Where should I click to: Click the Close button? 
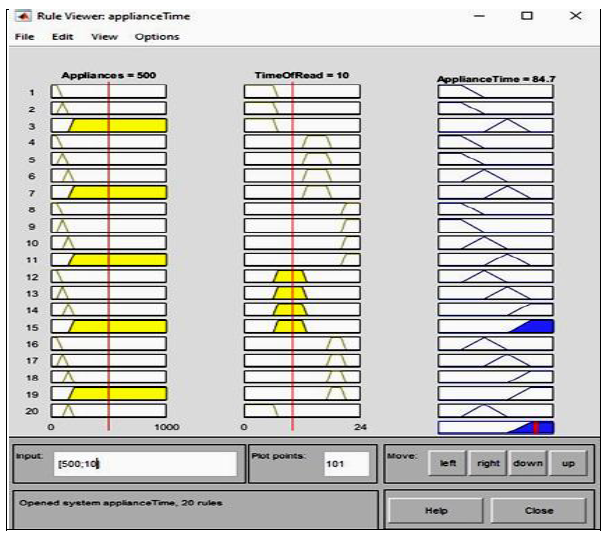(x=538, y=510)
